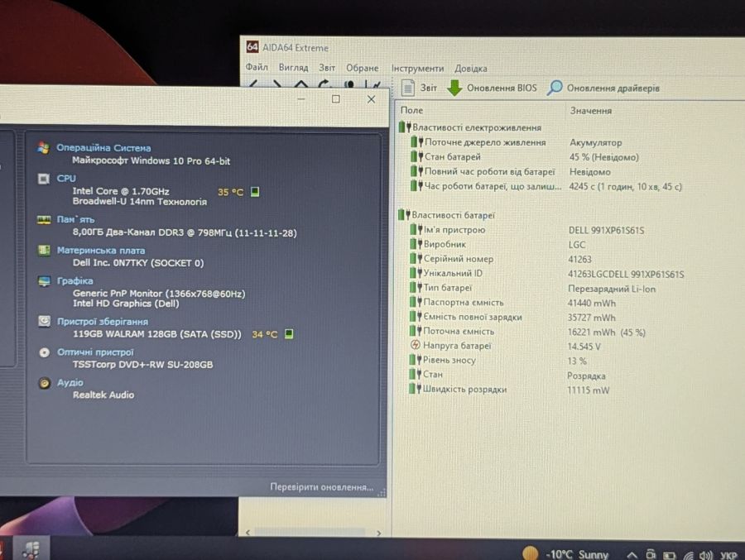Image resolution: width=745 pixels, height=560 pixels.
Task: Click the Графіка heading link
Action: click(74, 280)
